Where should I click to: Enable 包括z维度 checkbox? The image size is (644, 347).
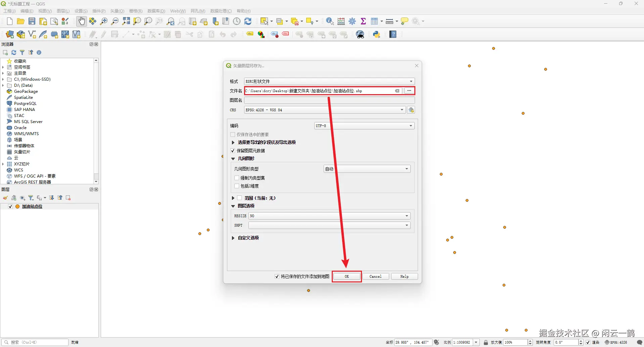[x=237, y=186]
